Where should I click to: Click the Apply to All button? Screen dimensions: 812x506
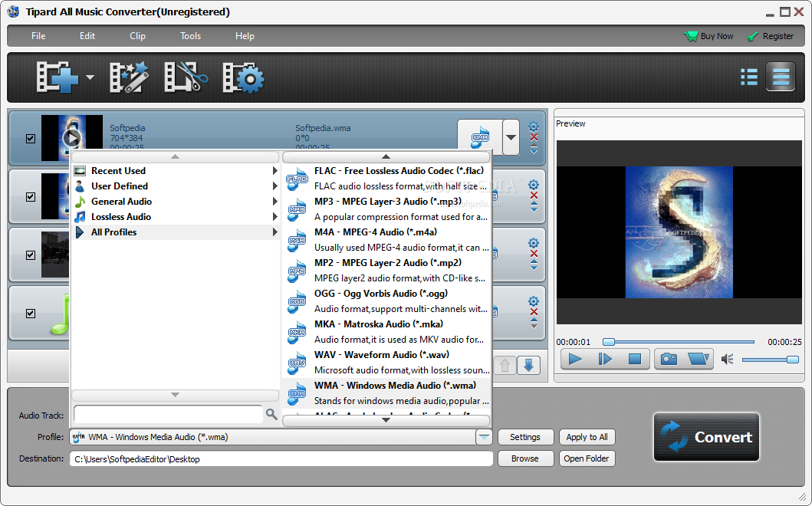(x=587, y=437)
